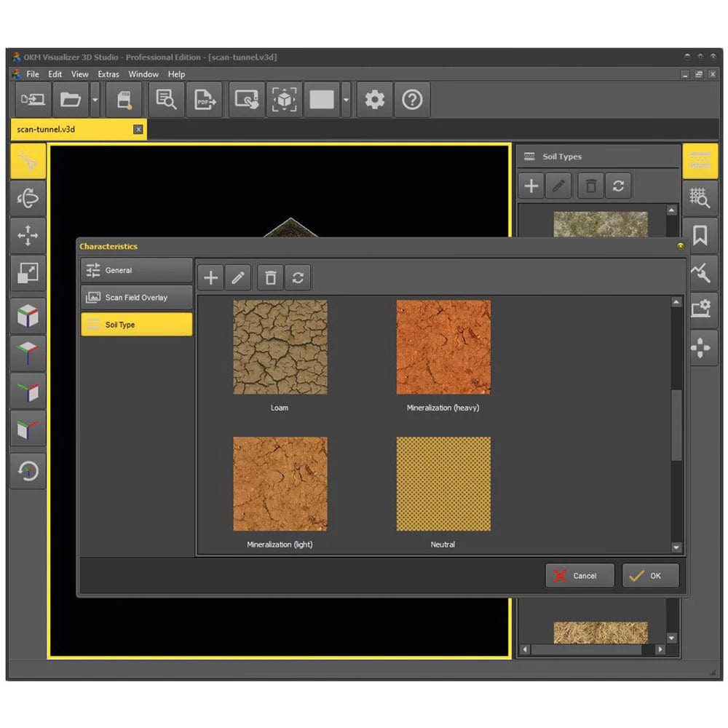Click the help question mark icon
Screen dimensions: 728x728
(x=412, y=100)
